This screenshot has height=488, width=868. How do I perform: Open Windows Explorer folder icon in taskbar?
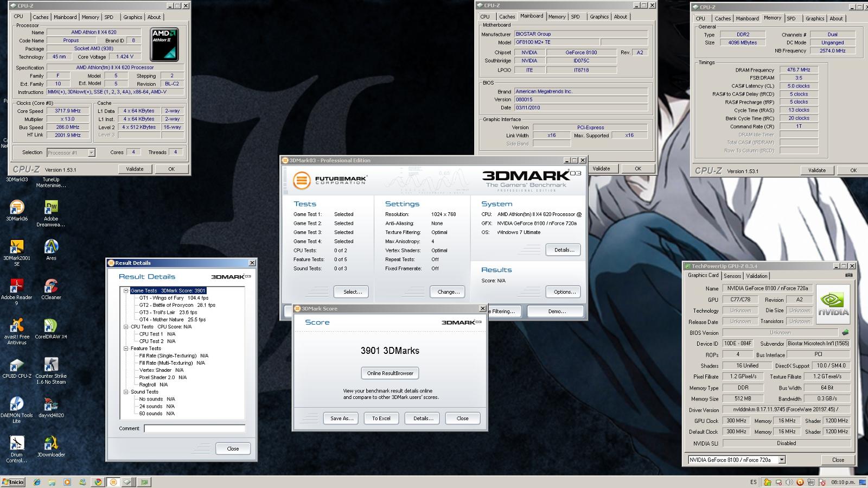coord(52,482)
